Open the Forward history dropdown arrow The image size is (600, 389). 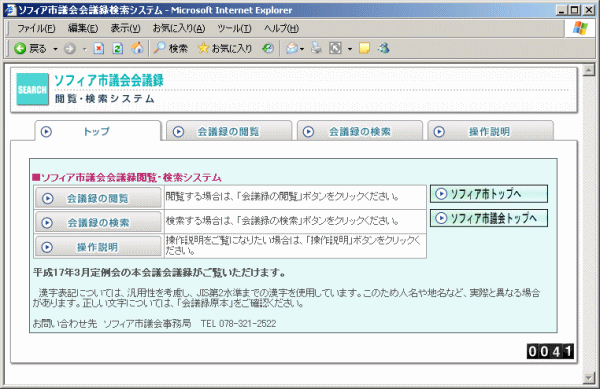click(x=85, y=49)
